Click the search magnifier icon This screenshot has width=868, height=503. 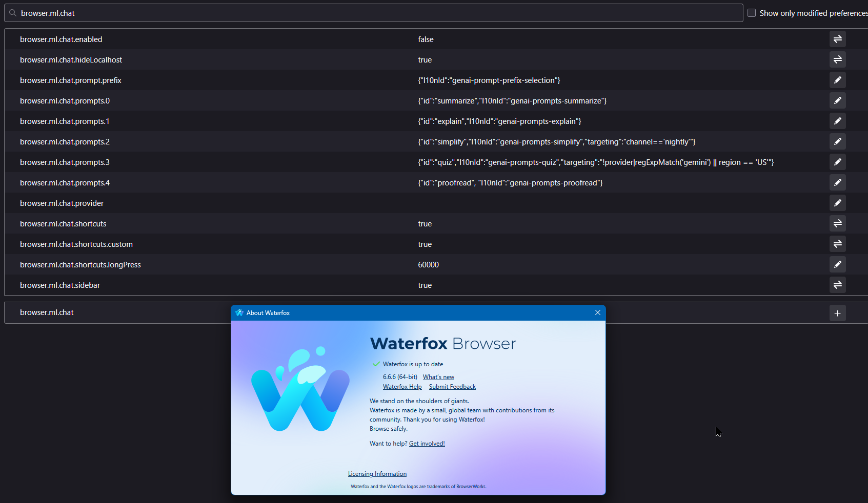pos(13,13)
